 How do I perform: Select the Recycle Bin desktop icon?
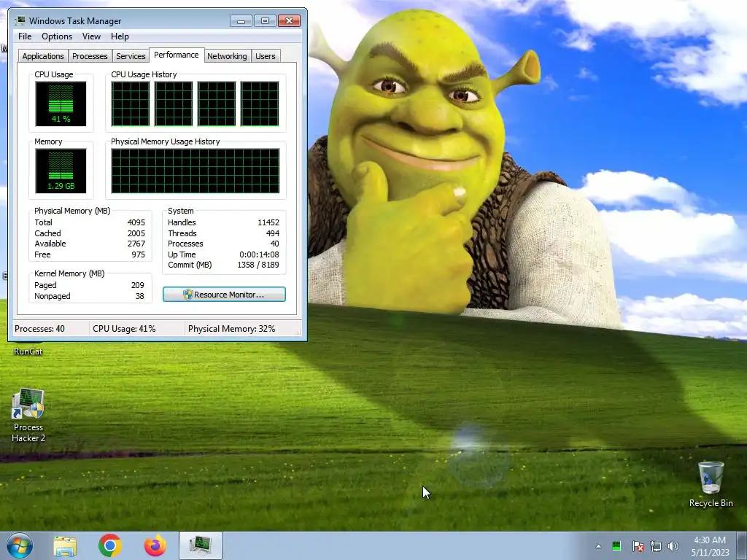coord(711,484)
